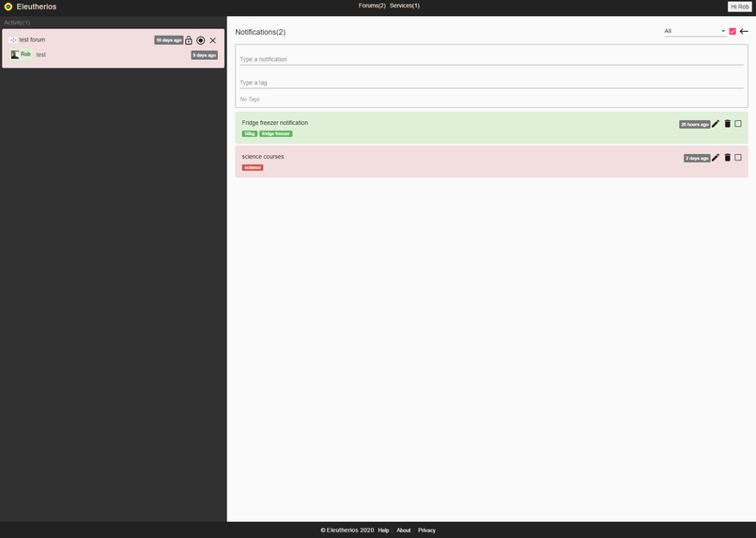Edit the Fridge freezer notification with pencil icon
This screenshot has height=538, width=756.
point(716,124)
